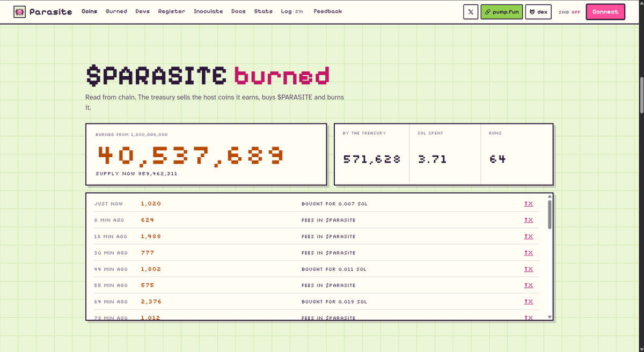Image resolution: width=644 pixels, height=352 pixels.
Task: Connect wallet with the Connect button
Action: [x=605, y=12]
